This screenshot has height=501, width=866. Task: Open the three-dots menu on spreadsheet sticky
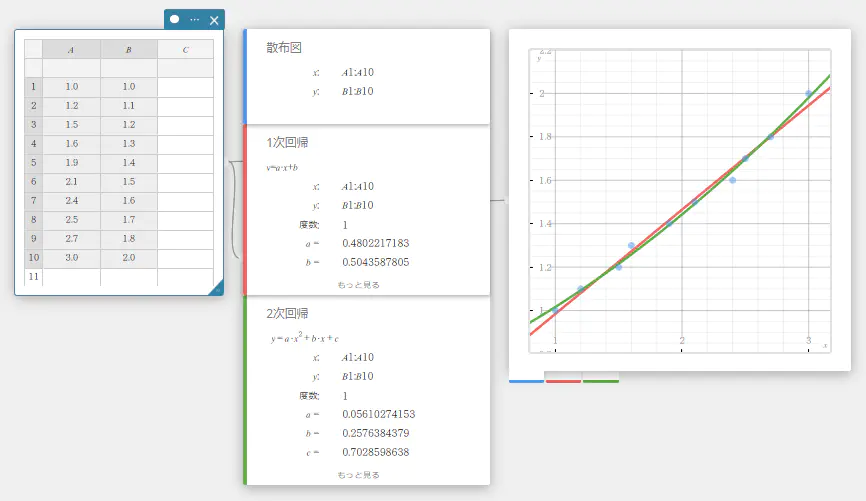[194, 19]
